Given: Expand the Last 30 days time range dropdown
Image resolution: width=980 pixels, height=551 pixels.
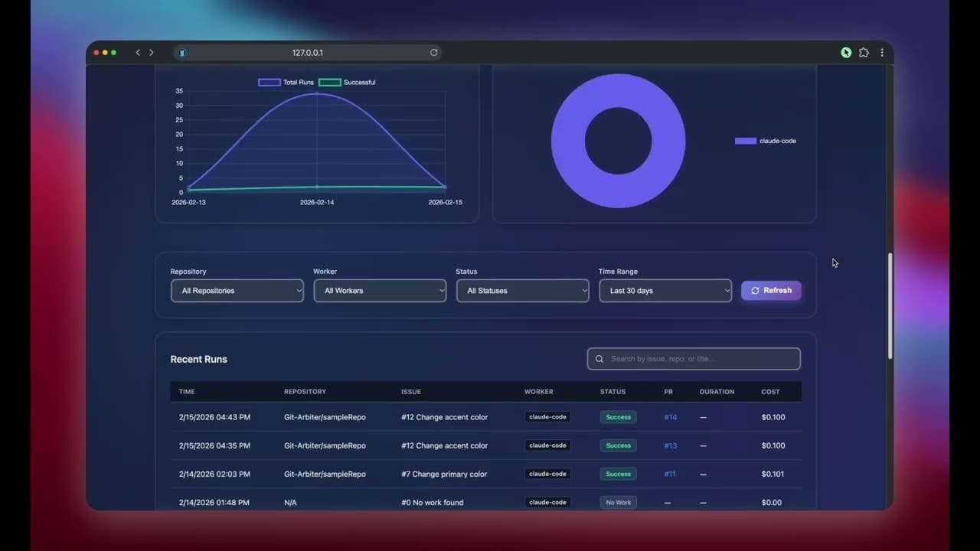Looking at the screenshot, I should click(x=665, y=290).
